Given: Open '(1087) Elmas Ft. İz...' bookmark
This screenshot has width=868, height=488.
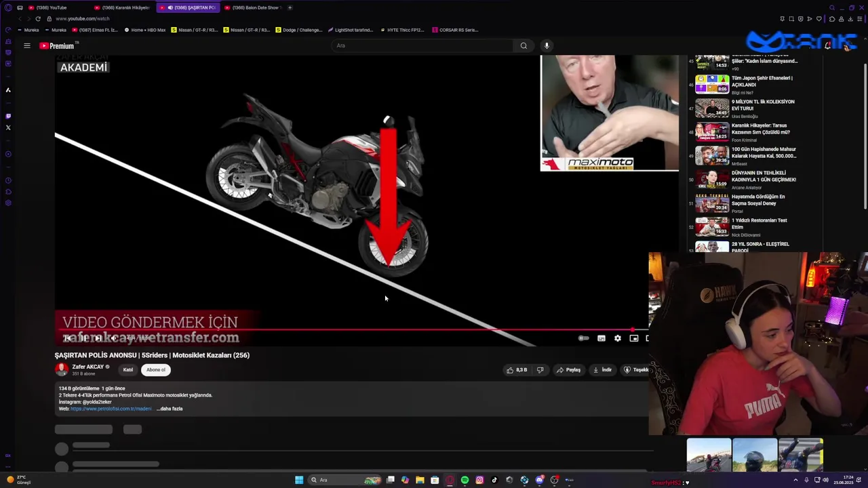Looking at the screenshot, I should 94,30.
